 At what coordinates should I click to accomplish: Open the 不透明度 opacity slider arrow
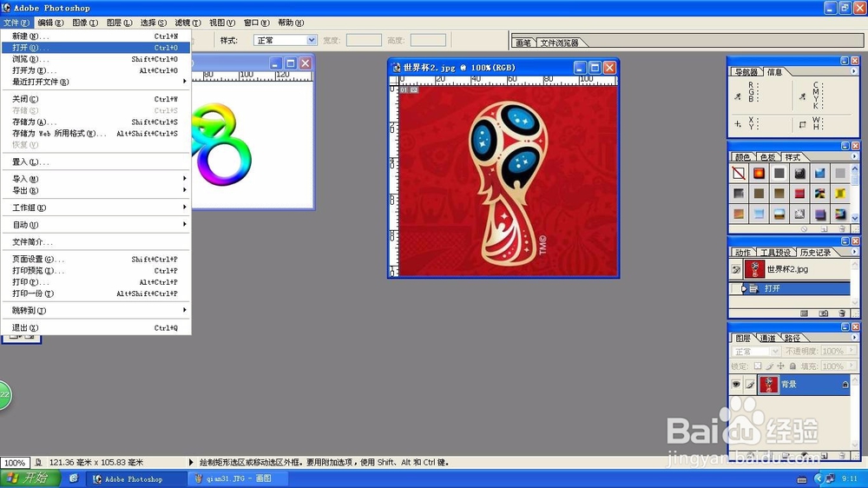coord(852,351)
